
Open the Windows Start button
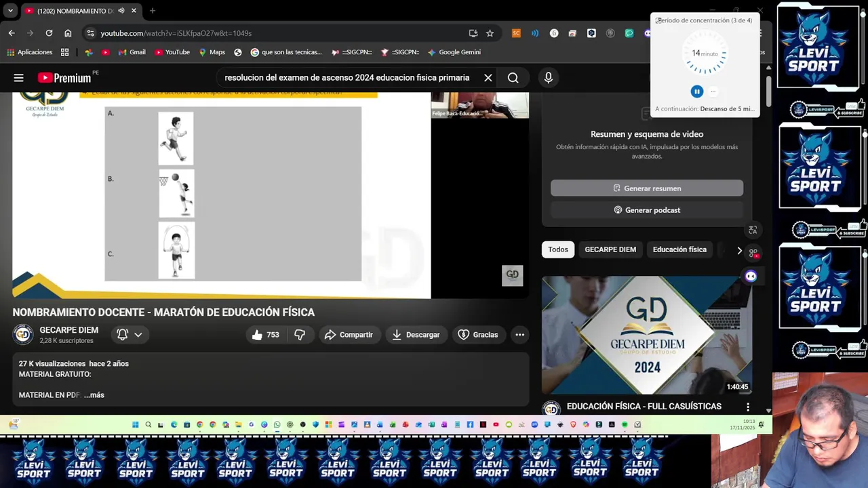(136, 425)
